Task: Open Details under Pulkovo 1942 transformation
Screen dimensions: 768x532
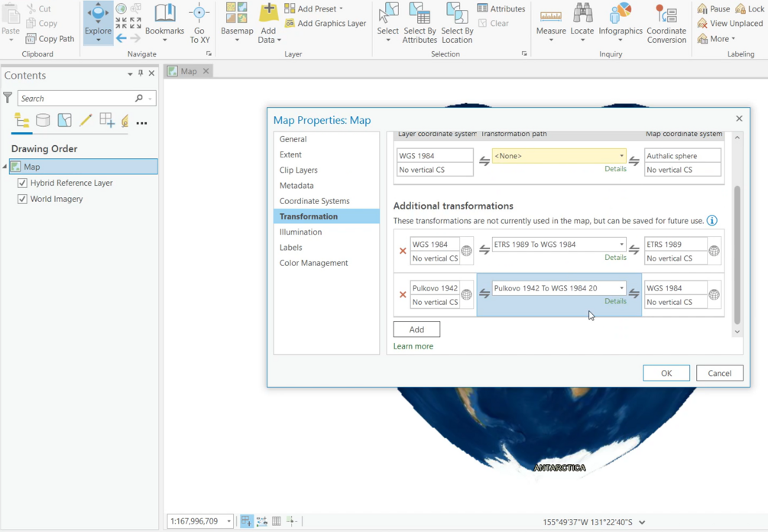Action: point(615,301)
